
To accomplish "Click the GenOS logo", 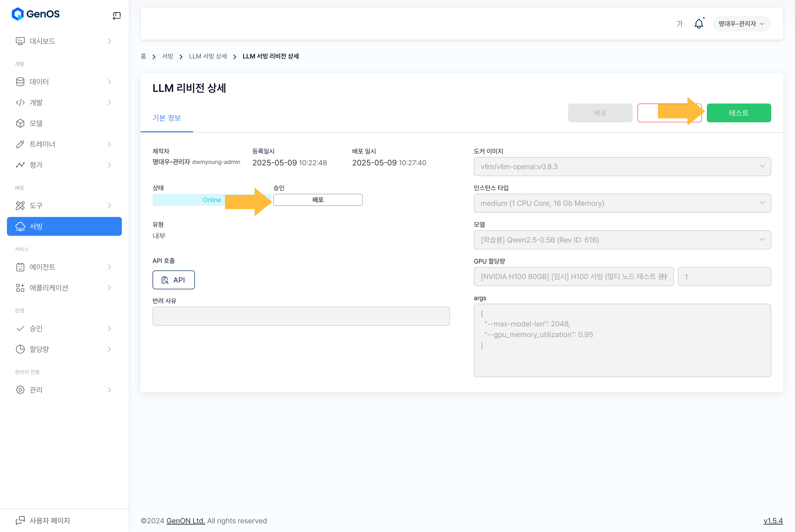I will point(36,14).
